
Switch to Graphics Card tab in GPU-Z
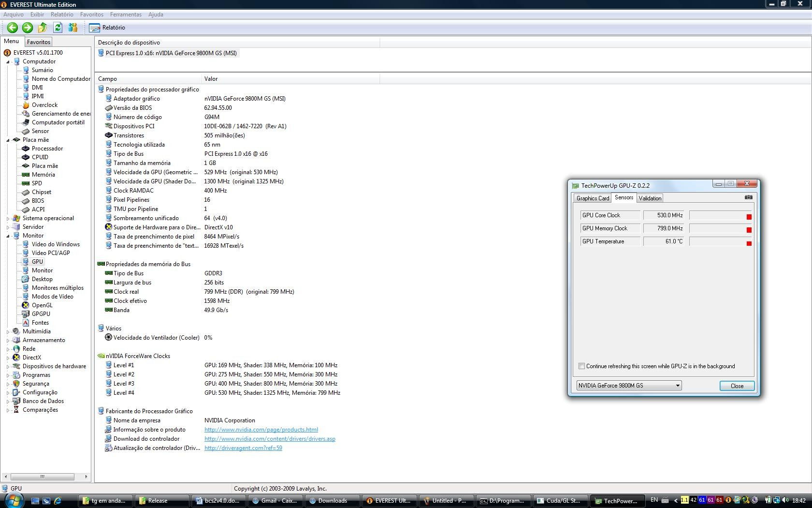click(593, 198)
